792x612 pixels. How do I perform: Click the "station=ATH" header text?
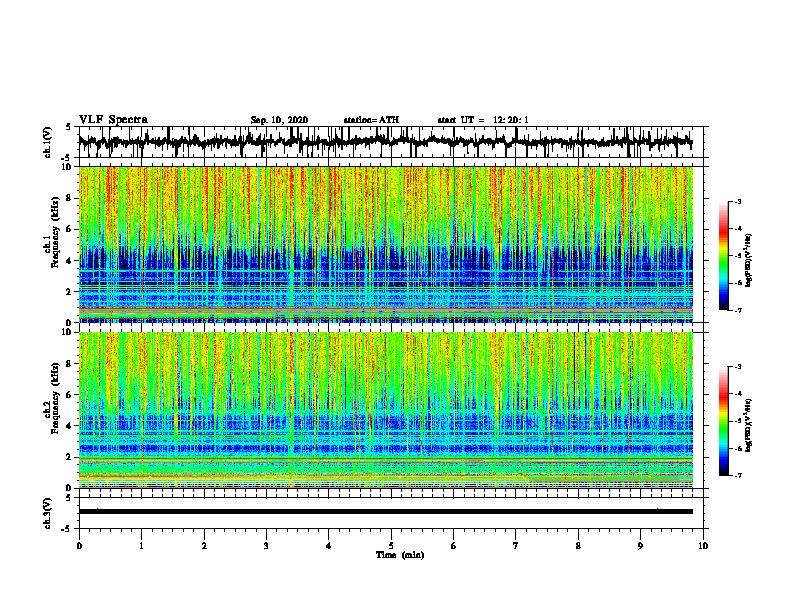371,120
